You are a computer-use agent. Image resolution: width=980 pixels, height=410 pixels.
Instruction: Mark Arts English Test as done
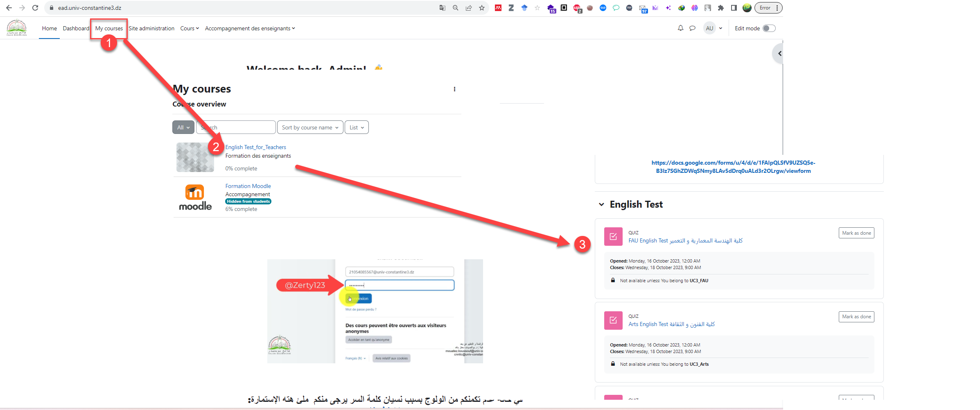(856, 317)
